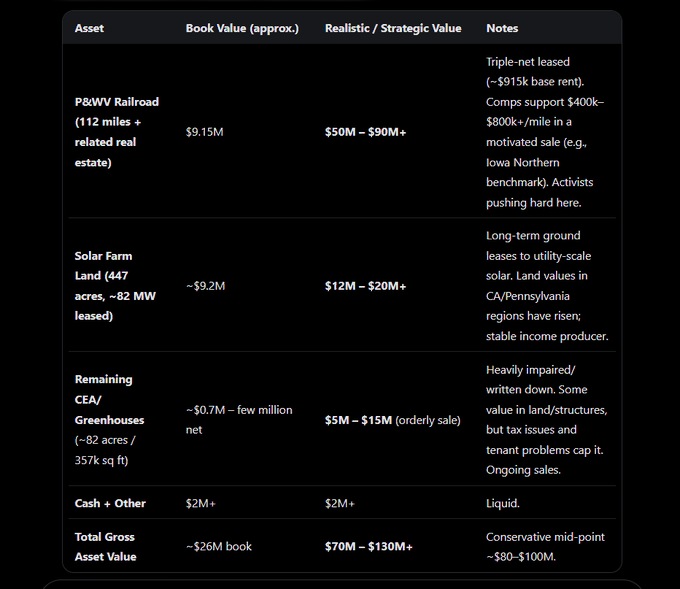Click the $2M+ book value cell
680x589 pixels.
(x=201, y=504)
